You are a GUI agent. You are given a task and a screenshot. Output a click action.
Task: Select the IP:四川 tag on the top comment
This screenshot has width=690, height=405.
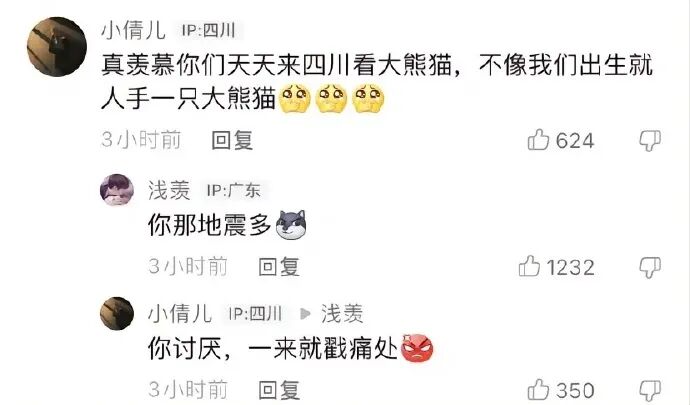[209, 30]
